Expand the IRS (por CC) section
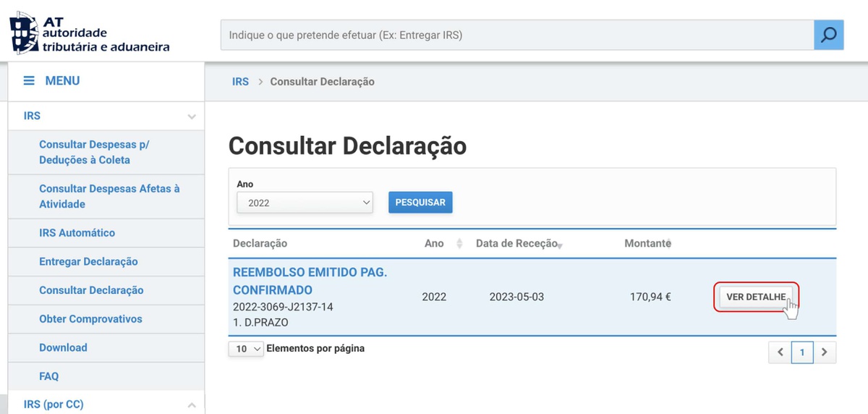The height and width of the screenshot is (414, 868). pyautogui.click(x=191, y=405)
